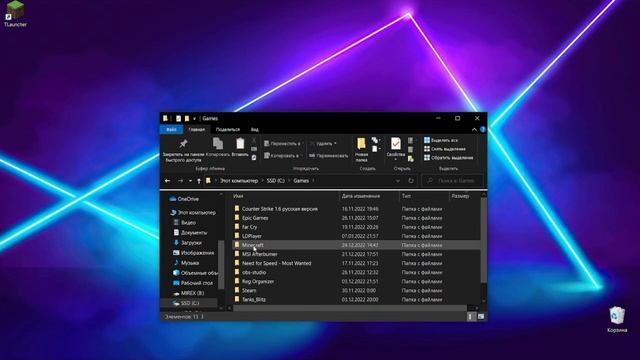Click Снять выделение deselect button
The image size is (640, 360).
444,149
